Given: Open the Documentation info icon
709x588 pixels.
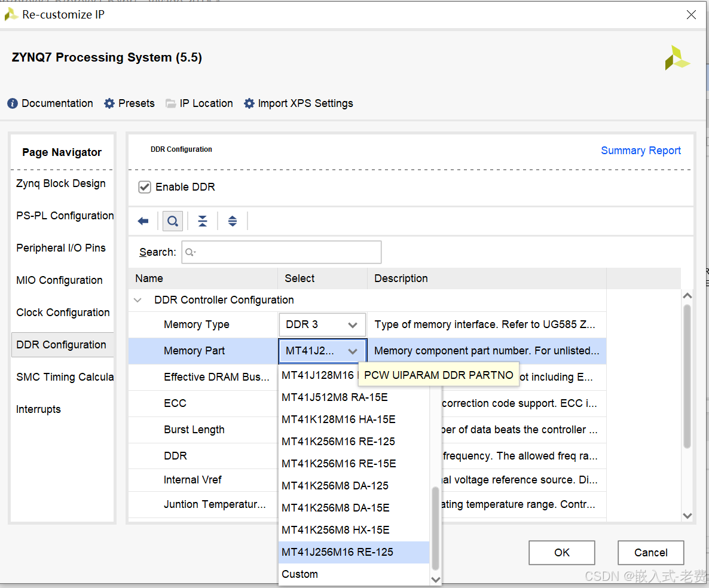Looking at the screenshot, I should click(x=13, y=103).
